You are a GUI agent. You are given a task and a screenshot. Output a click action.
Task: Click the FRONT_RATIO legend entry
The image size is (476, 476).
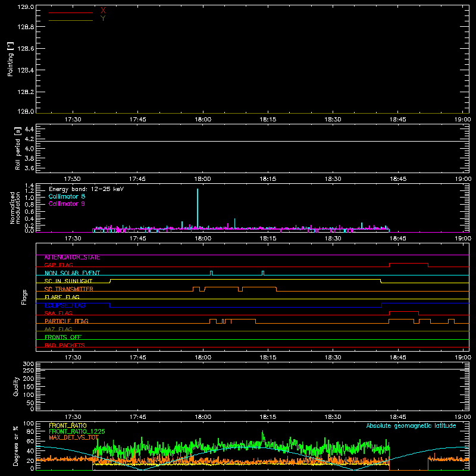coord(68,425)
